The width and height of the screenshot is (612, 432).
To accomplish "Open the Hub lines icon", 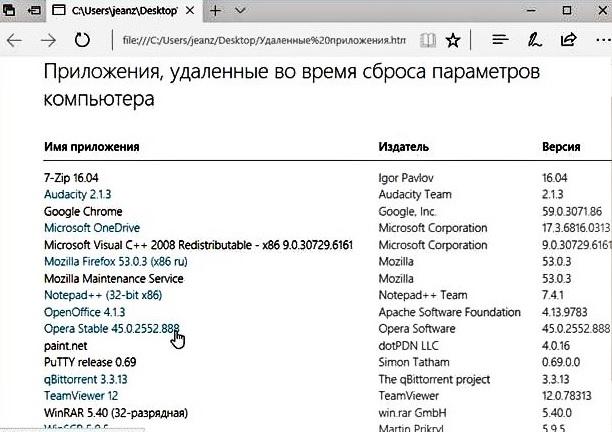I will [x=500, y=39].
